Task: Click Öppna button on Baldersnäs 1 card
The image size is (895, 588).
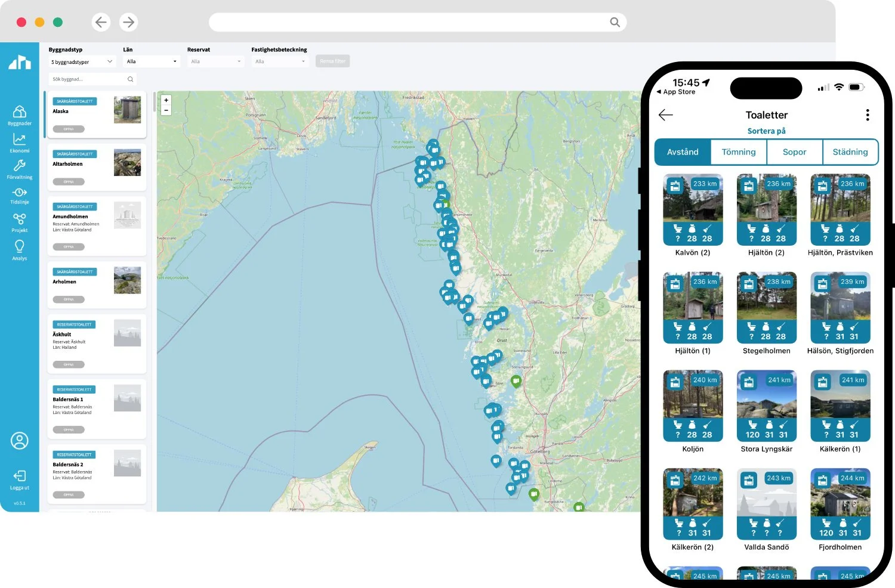Action: [69, 429]
